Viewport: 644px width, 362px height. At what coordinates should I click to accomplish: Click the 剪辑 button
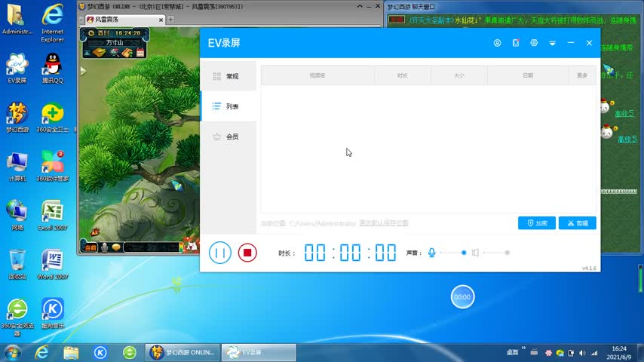click(577, 223)
